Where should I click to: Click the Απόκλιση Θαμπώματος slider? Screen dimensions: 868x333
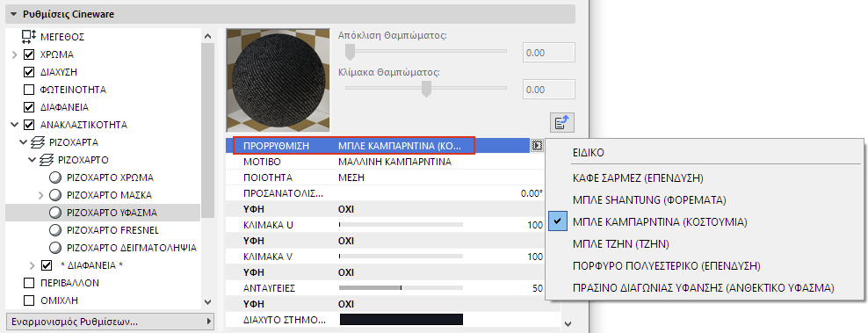click(426, 52)
